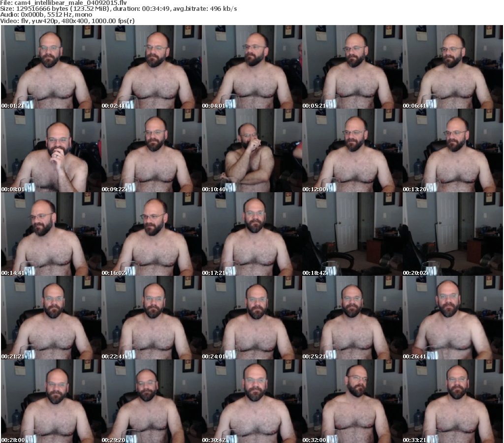504x443 pixels.
Task: Choose the frame stamped 00:22:41
Action: (152, 318)
